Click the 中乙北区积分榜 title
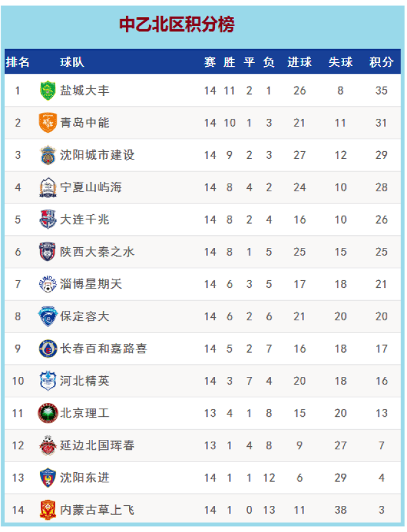 pyautogui.click(x=177, y=25)
